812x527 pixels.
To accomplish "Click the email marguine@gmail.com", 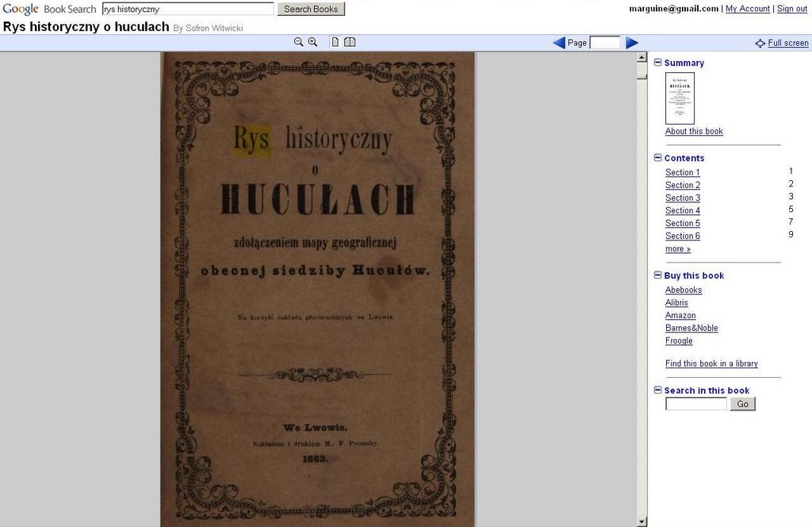I will [x=674, y=8].
